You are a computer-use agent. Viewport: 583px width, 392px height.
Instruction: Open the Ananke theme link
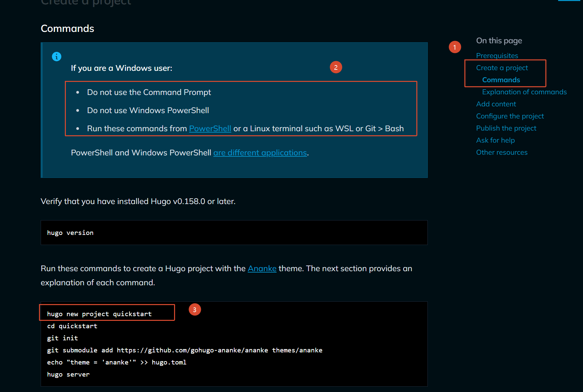[262, 268]
